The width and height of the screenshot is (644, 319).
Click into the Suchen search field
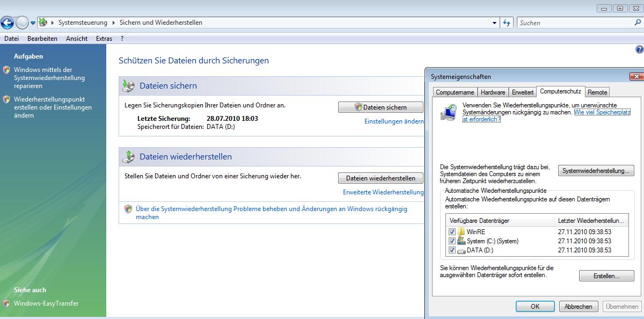point(574,23)
